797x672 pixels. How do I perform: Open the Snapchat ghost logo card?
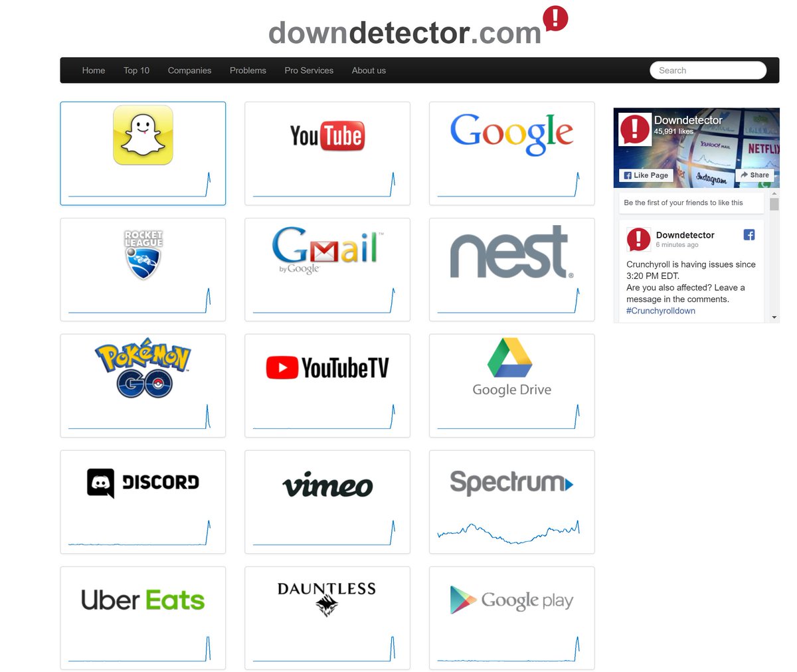(x=143, y=153)
